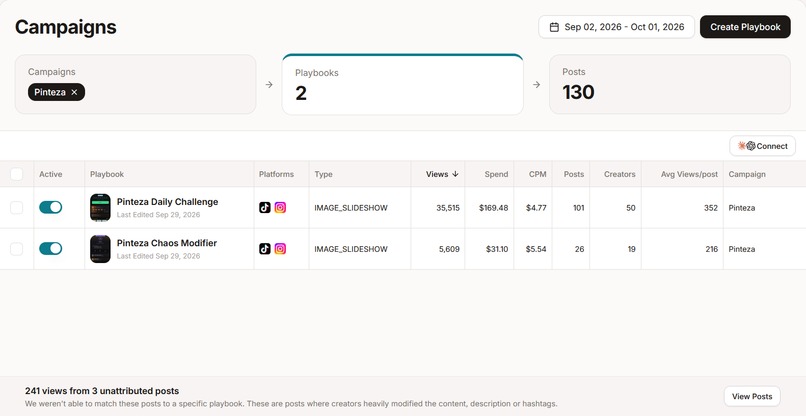This screenshot has height=416, width=806.
Task: Open the date range picker Sep 02 - Oct 01
Action: (x=616, y=27)
